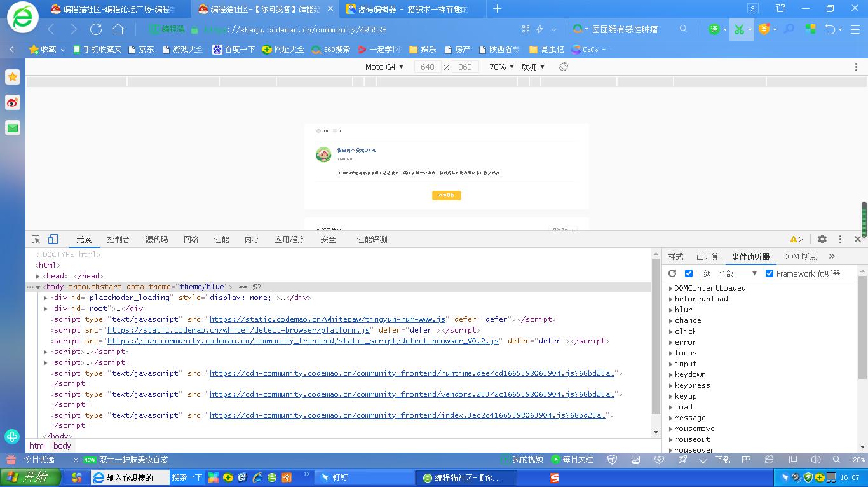This screenshot has height=487, width=868.
Task: Click the event listeners panel scrollbar
Action: pyautogui.click(x=862, y=329)
